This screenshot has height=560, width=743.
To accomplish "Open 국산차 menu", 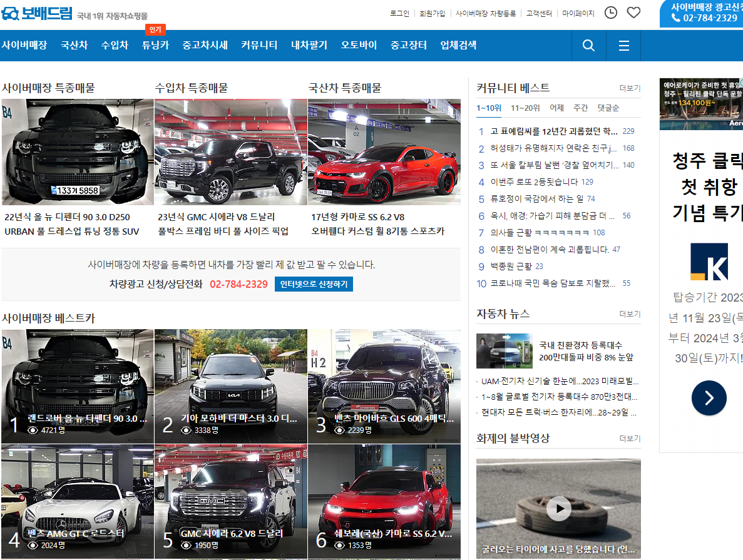I will point(74,45).
